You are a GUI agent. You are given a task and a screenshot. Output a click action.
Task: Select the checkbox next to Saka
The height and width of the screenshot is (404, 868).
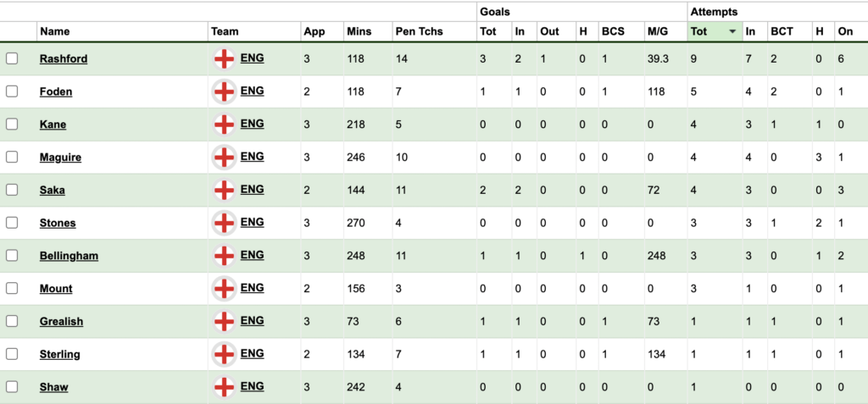pos(12,191)
